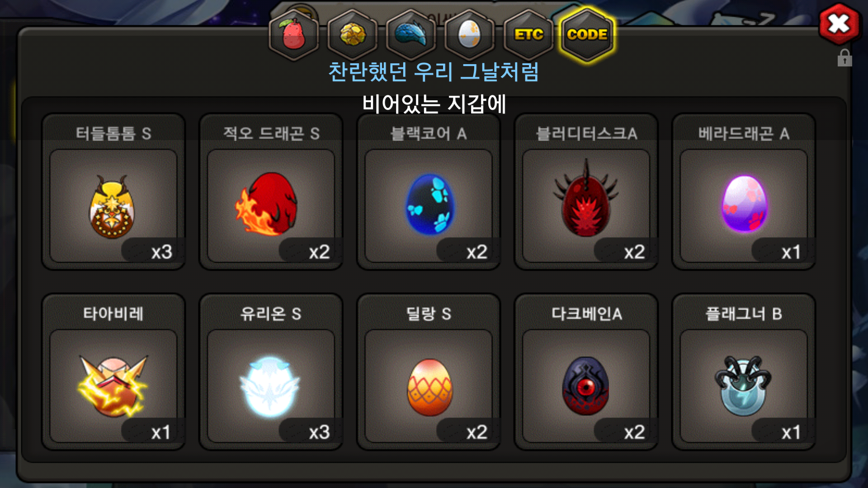Screen dimensions: 868x488
Task: Switch to the blue dragon scale tab
Action: pyautogui.click(x=411, y=35)
